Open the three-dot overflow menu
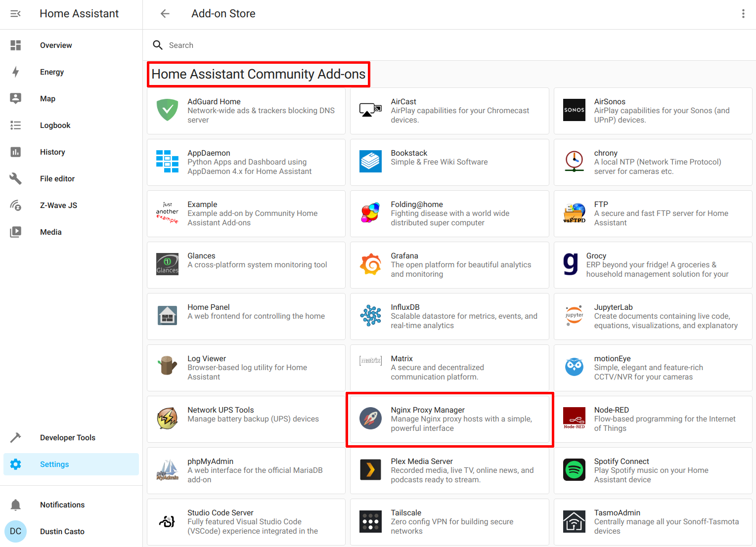The width and height of the screenshot is (756, 547). [x=743, y=14]
